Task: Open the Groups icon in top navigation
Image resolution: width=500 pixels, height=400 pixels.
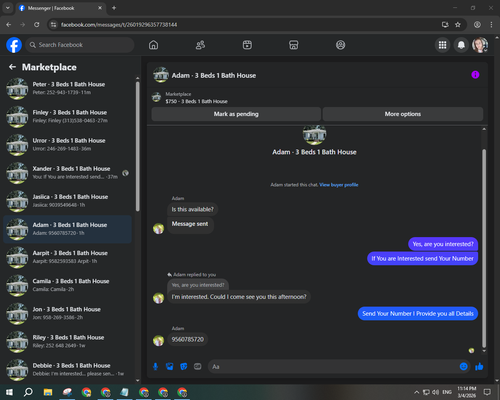Action: (x=340, y=45)
